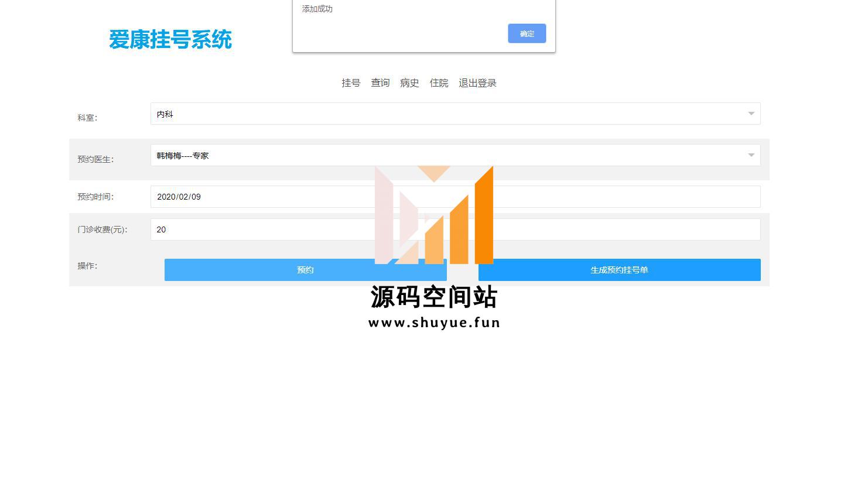The width and height of the screenshot is (868, 497).
Task: Click the 科室 field label
Action: (87, 118)
